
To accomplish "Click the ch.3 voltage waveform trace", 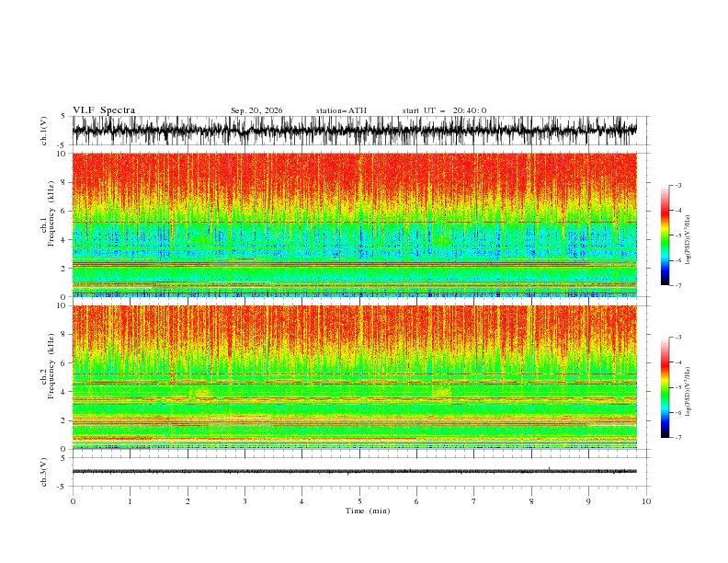I will coord(354,472).
